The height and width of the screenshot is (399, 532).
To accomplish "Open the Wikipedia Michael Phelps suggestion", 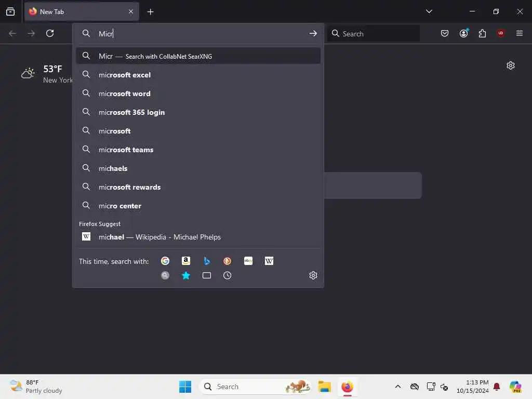I will (x=198, y=237).
